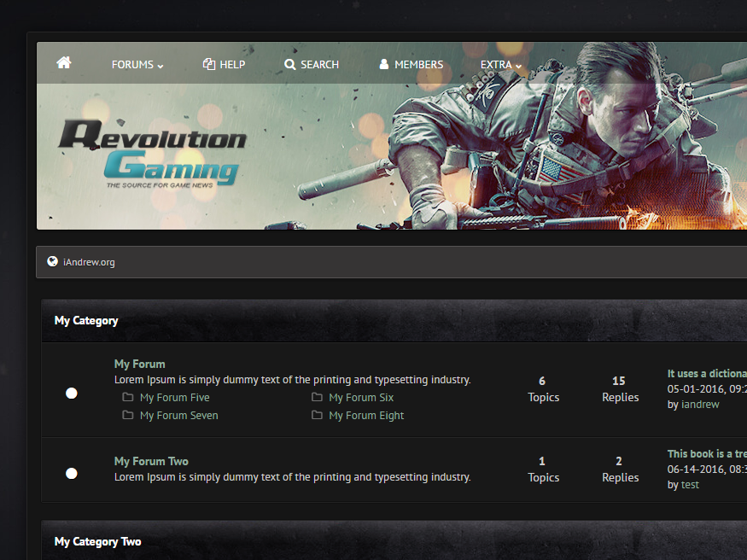Viewport: 747px width, 560px height.
Task: Open the Help menu item
Action: [x=231, y=63]
